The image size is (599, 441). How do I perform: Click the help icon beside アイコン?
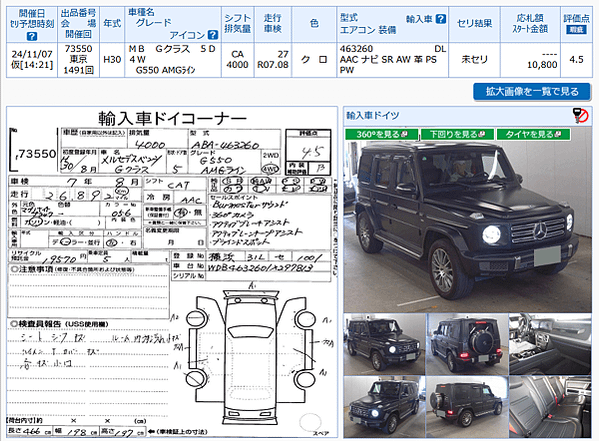tap(213, 35)
